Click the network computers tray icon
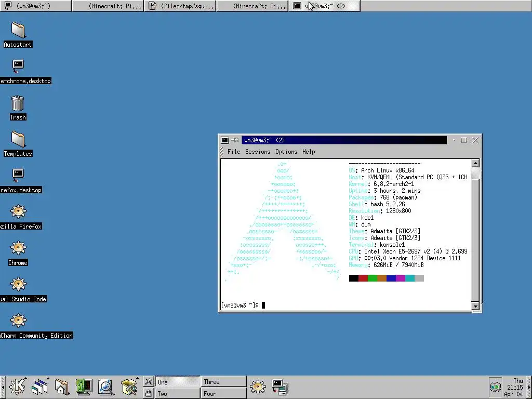Viewport: 532px width, 399px height. click(x=495, y=387)
